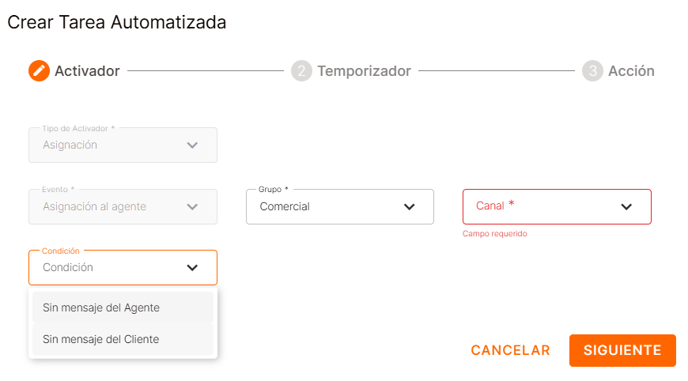This screenshot has width=688, height=381.
Task: Select Sin mensaje del Cliente option
Action: (x=123, y=339)
